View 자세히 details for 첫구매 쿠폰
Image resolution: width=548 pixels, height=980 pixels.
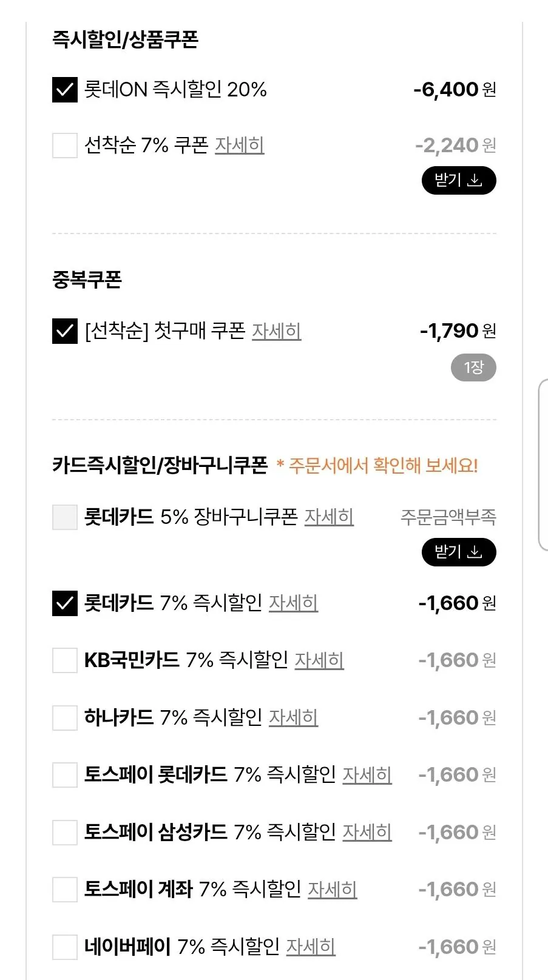(x=277, y=331)
